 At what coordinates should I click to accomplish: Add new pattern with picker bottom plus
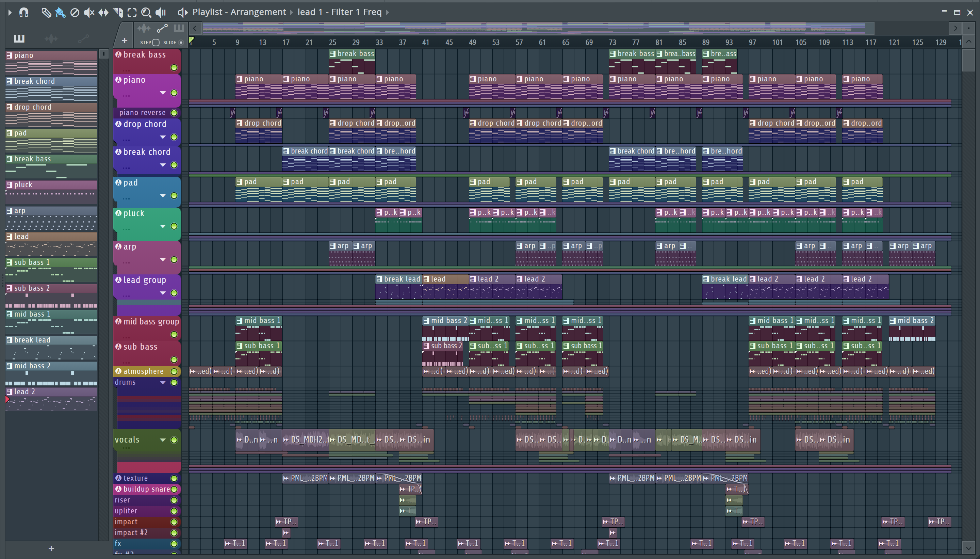51,548
